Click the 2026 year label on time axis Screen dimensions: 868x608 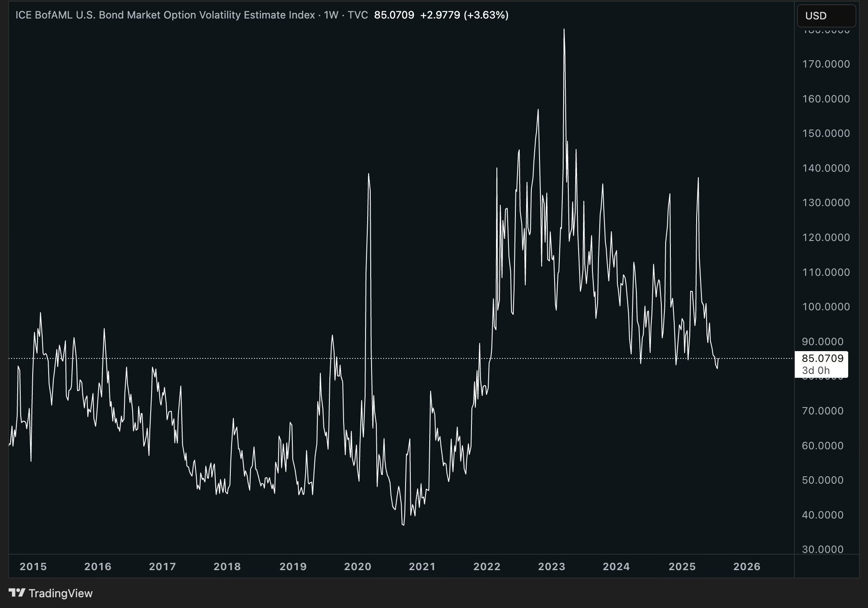(747, 566)
